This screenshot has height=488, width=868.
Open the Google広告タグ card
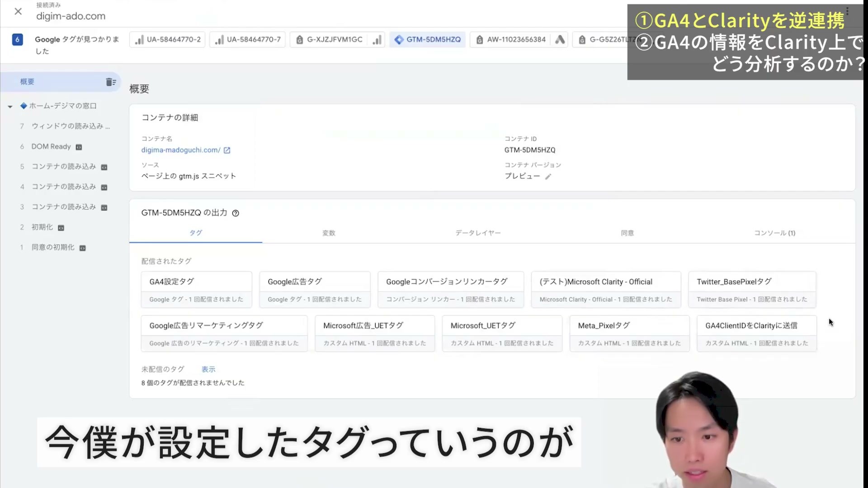tap(315, 290)
